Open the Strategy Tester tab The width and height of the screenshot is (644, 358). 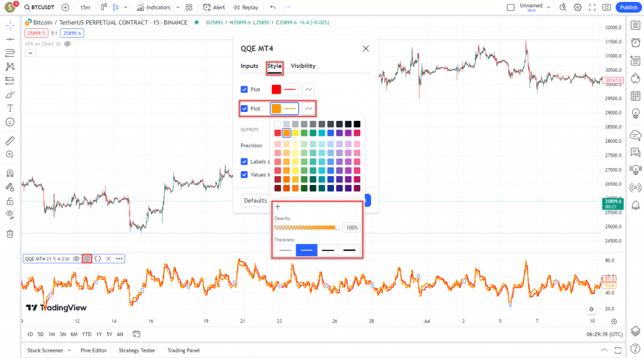point(136,350)
